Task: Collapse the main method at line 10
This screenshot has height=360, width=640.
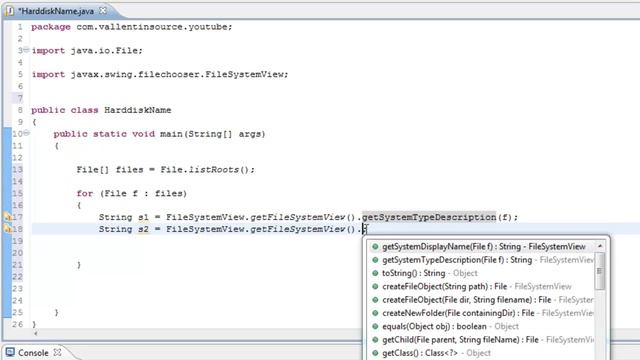Action: tap(27, 133)
